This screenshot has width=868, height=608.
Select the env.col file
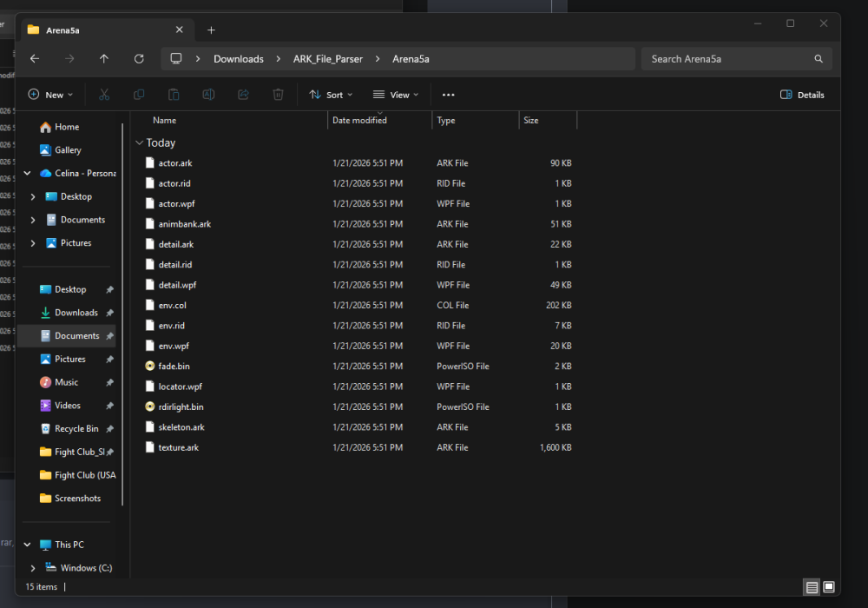point(172,306)
